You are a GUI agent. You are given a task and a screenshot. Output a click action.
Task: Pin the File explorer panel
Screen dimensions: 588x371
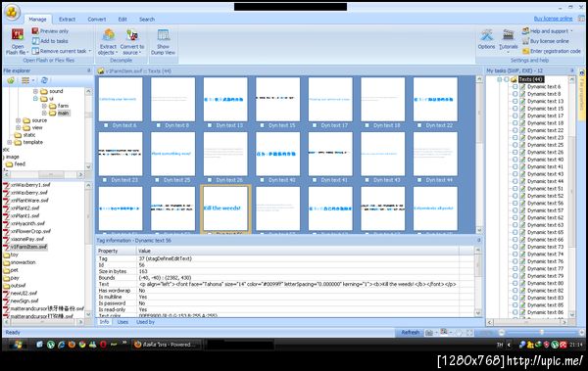[x=89, y=70]
